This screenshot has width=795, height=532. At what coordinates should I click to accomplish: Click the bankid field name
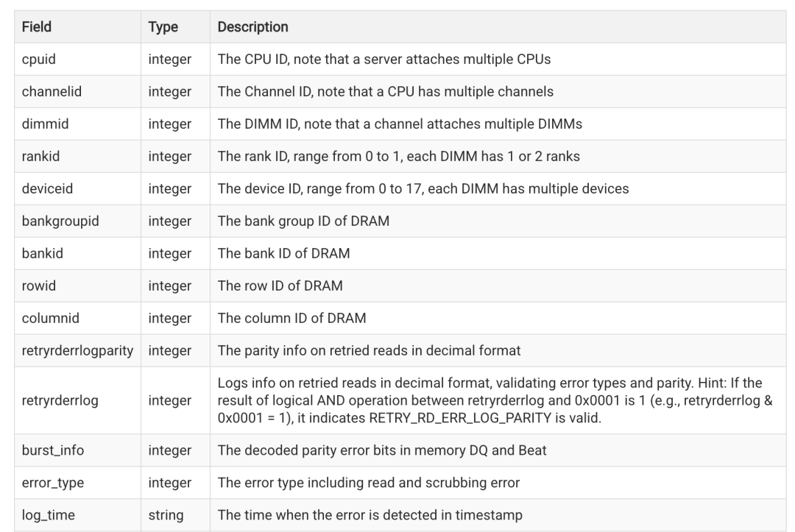[43, 253]
